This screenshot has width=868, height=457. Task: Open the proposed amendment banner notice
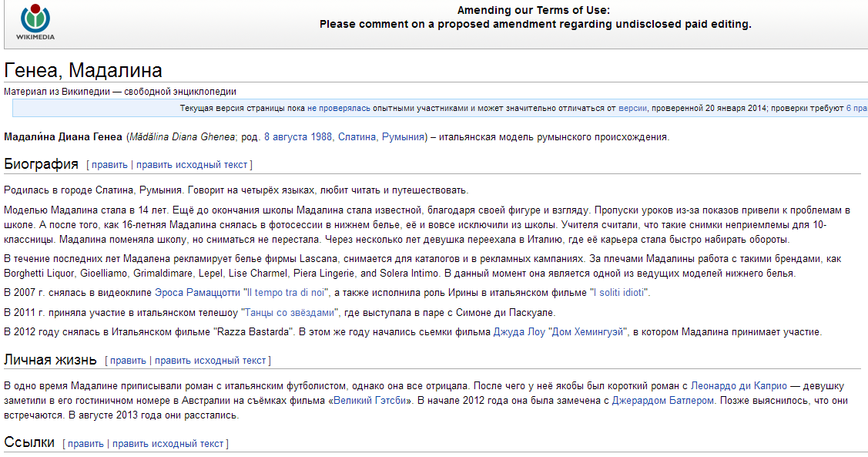[535, 24]
